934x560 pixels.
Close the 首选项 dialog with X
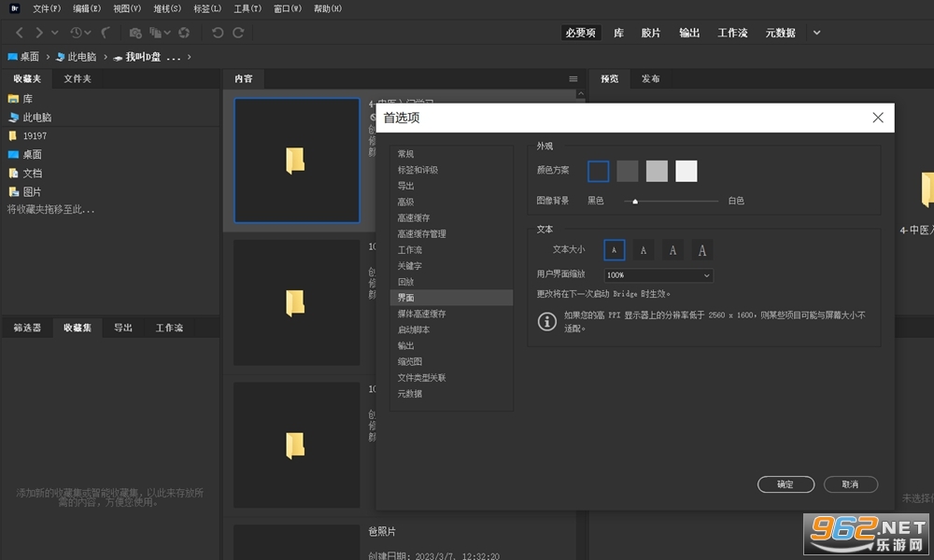tap(878, 118)
